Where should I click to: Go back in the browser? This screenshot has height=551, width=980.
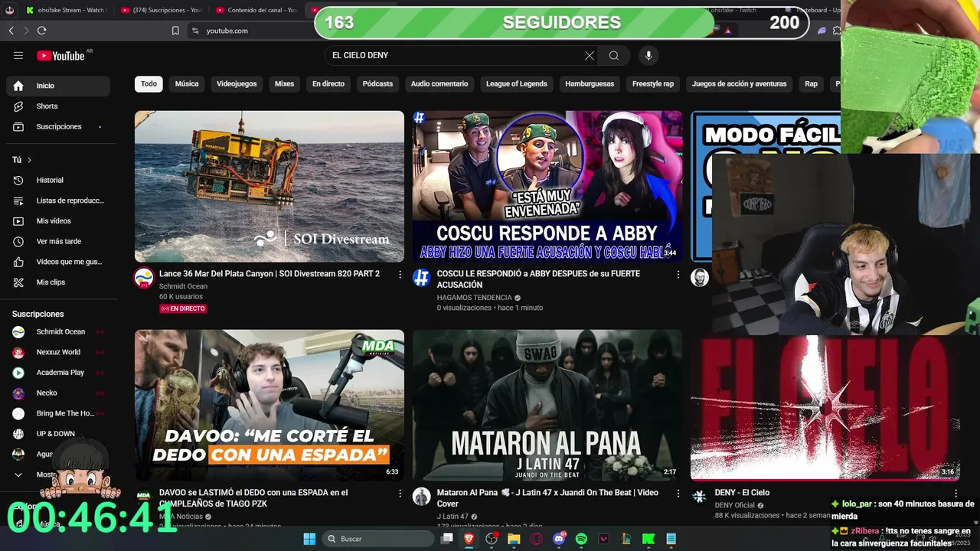(x=11, y=31)
